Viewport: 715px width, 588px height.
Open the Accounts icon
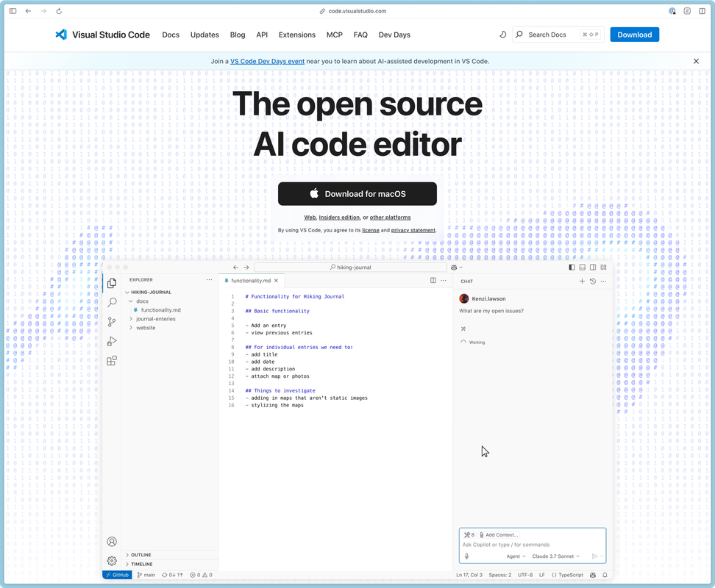tap(112, 542)
